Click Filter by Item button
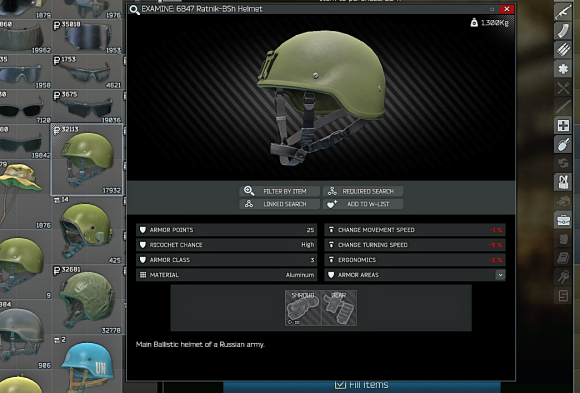 pos(279,191)
